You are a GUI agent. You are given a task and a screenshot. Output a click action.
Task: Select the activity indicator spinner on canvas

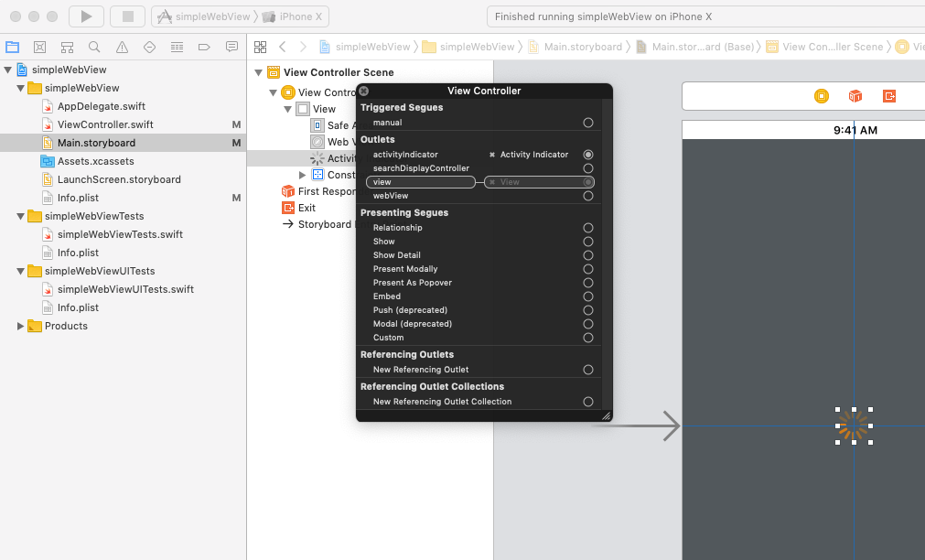[853, 425]
